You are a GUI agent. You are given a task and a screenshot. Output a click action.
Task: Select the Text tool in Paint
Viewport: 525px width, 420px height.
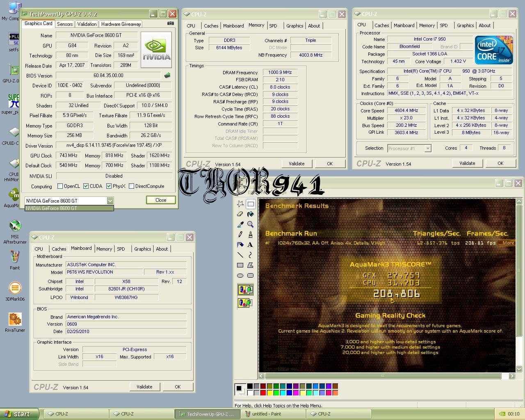pyautogui.click(x=251, y=245)
